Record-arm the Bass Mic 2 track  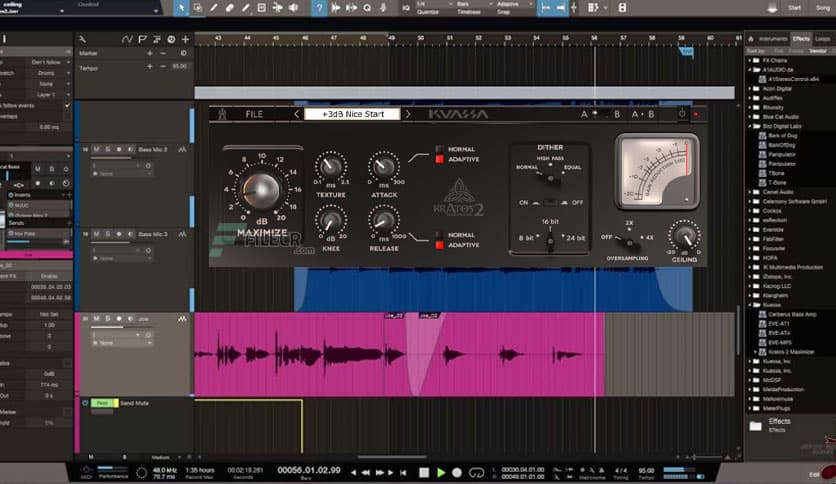[x=119, y=150]
